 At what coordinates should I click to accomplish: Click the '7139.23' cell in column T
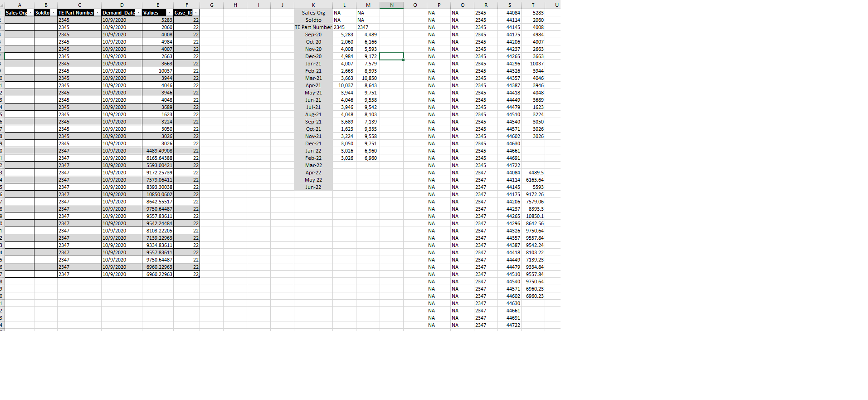tap(533, 260)
